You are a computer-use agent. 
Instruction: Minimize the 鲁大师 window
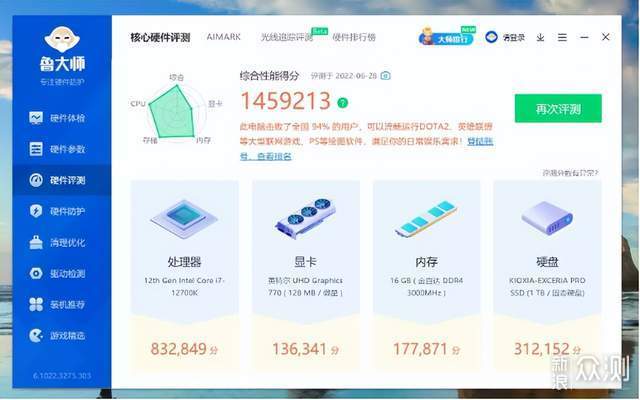[x=584, y=37]
